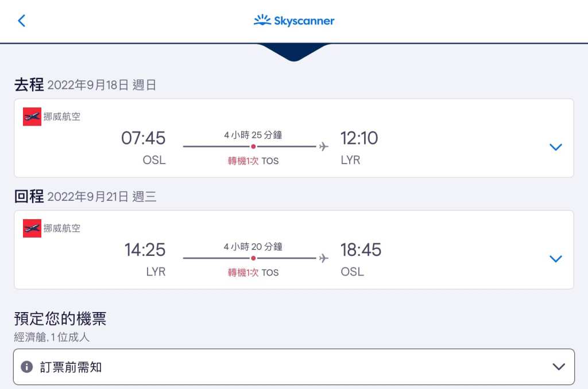
Task: Click Norwegian airline logo on outbound flight
Action: tap(32, 116)
